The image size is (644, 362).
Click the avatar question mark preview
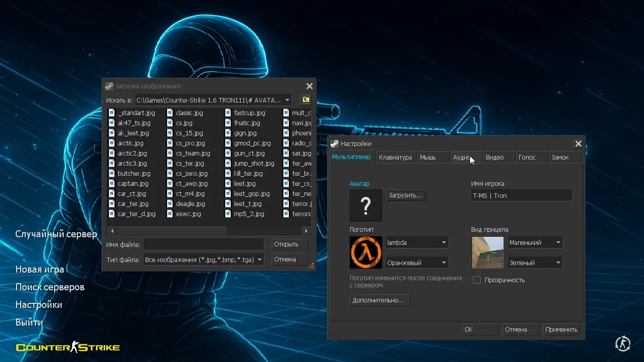click(x=365, y=205)
